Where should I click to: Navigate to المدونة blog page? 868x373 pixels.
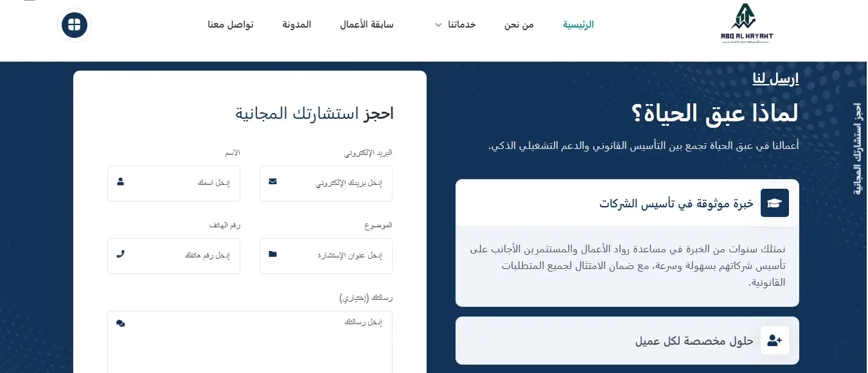click(297, 25)
